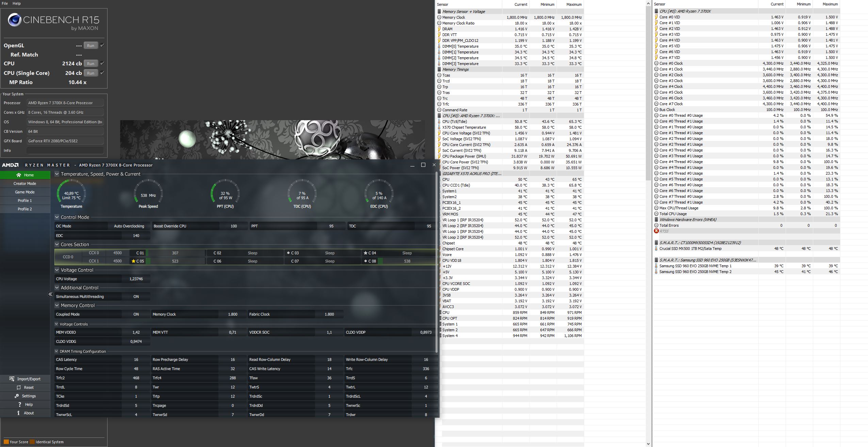
Task: Run the OpenGL benchmark
Action: pyautogui.click(x=91, y=46)
